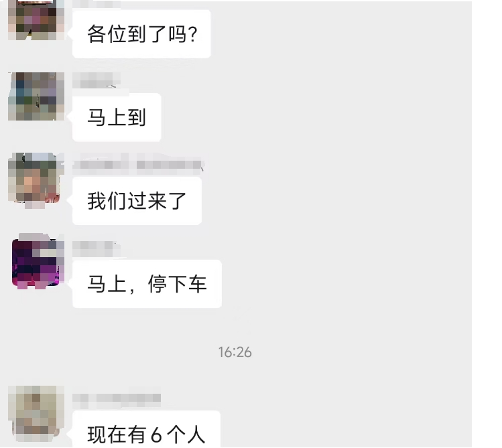The height and width of the screenshot is (448, 502).
Task: Click the '马上,停下车' chat bubble
Action: pyautogui.click(x=147, y=284)
